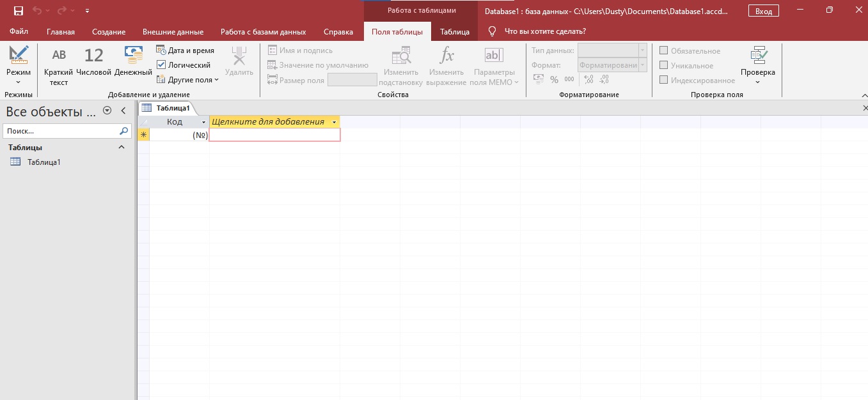The width and height of the screenshot is (868, 400).
Task: Open Таблица1 in the navigation pane
Action: [x=43, y=162]
